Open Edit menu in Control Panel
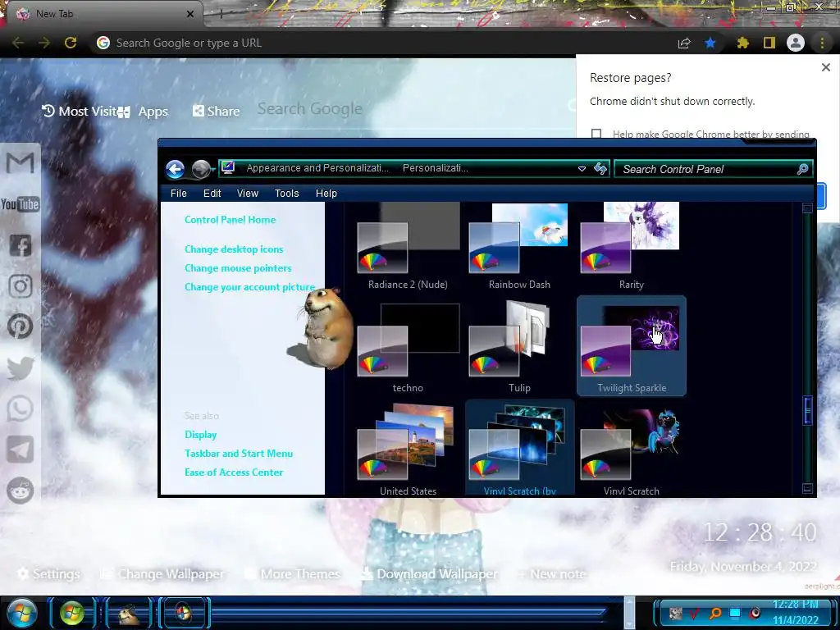This screenshot has width=840, height=630. (212, 194)
